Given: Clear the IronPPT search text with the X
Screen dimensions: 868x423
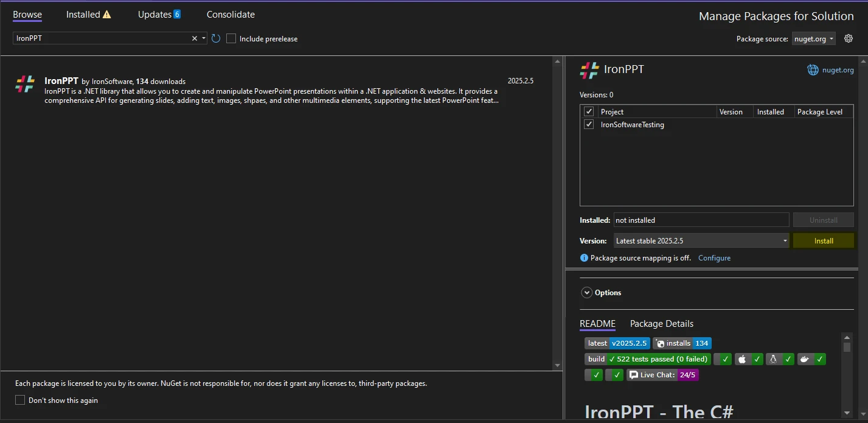Looking at the screenshot, I should coord(195,38).
